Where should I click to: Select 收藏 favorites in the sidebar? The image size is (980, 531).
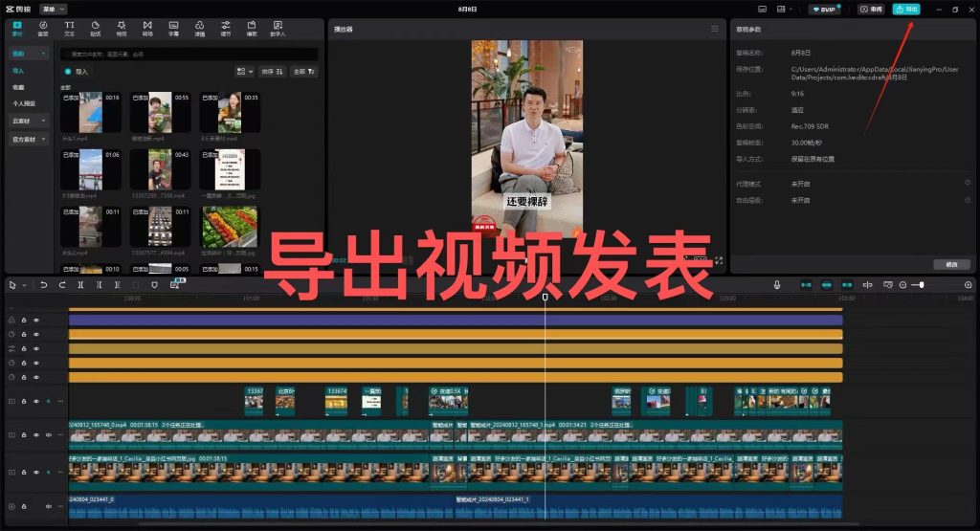click(x=19, y=87)
